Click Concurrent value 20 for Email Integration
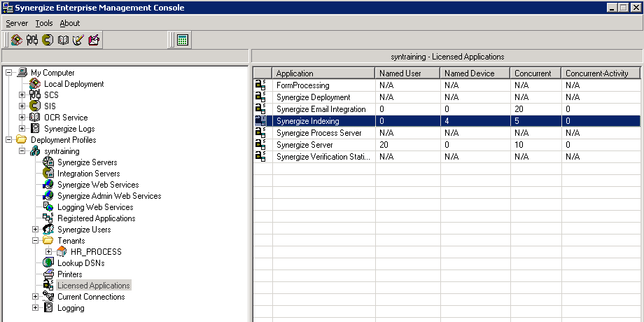This screenshot has height=322, width=644. pos(519,109)
